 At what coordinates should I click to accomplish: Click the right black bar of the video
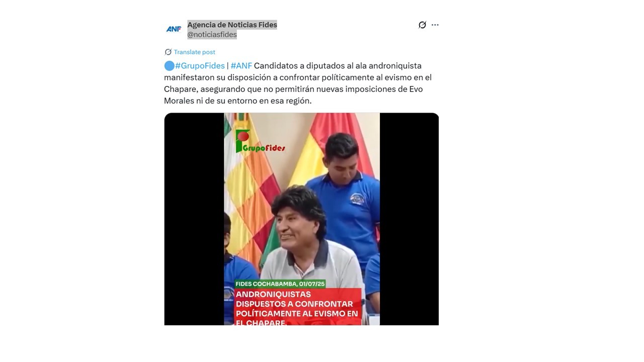click(409, 219)
